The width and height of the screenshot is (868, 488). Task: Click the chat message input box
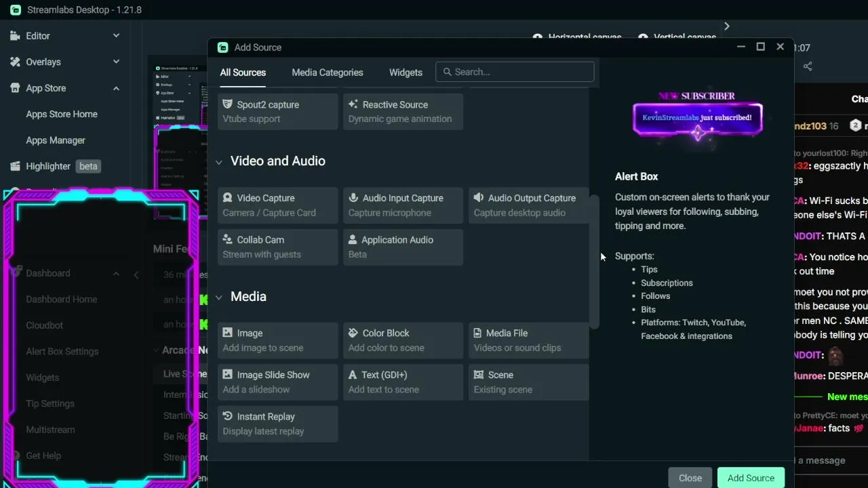[831, 460]
